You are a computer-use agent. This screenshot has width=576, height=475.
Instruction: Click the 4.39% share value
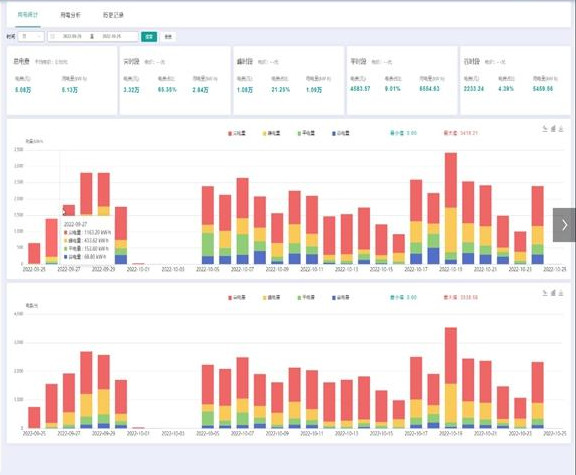[x=506, y=89]
